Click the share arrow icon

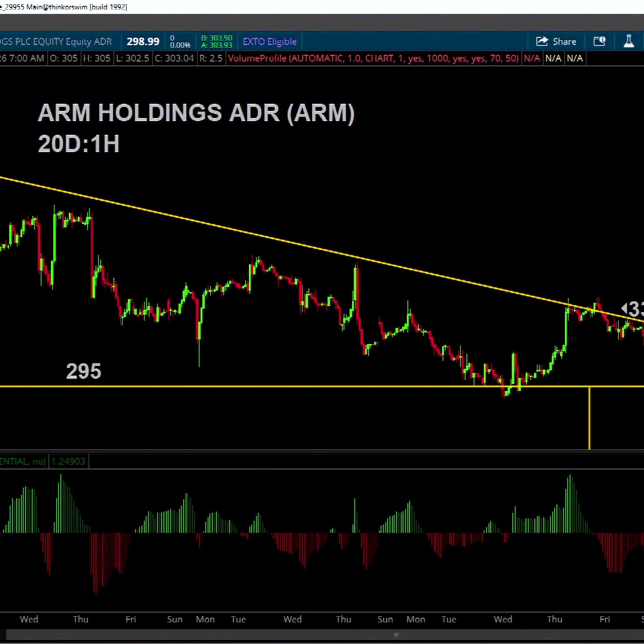(x=542, y=41)
